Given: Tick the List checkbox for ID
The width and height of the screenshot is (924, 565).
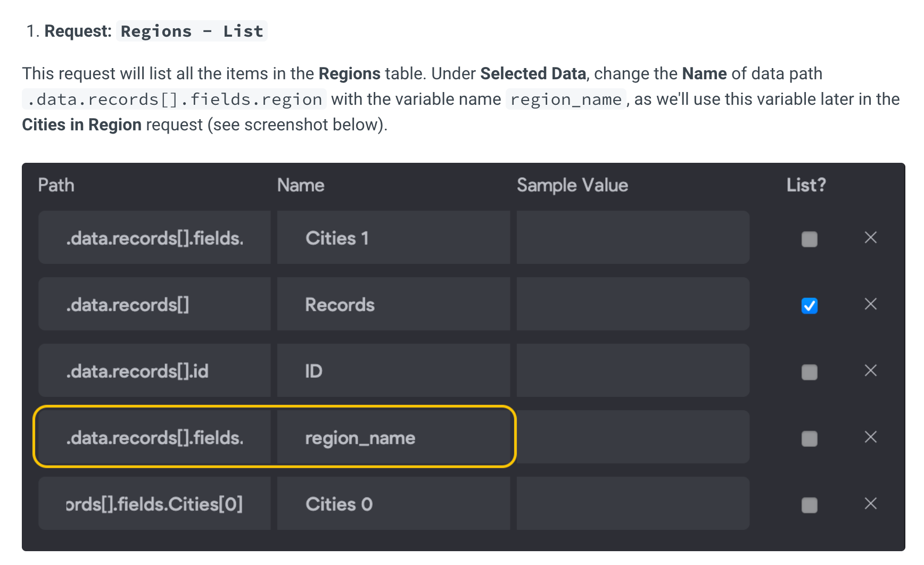Looking at the screenshot, I should pos(809,372).
